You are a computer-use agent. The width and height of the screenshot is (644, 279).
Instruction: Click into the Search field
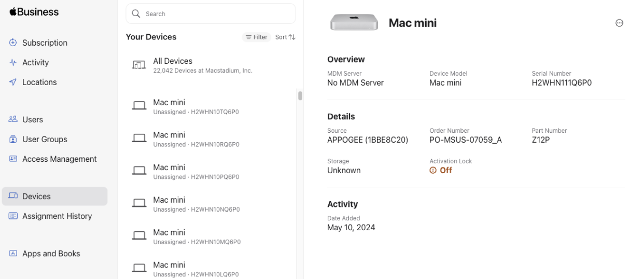coord(211,13)
